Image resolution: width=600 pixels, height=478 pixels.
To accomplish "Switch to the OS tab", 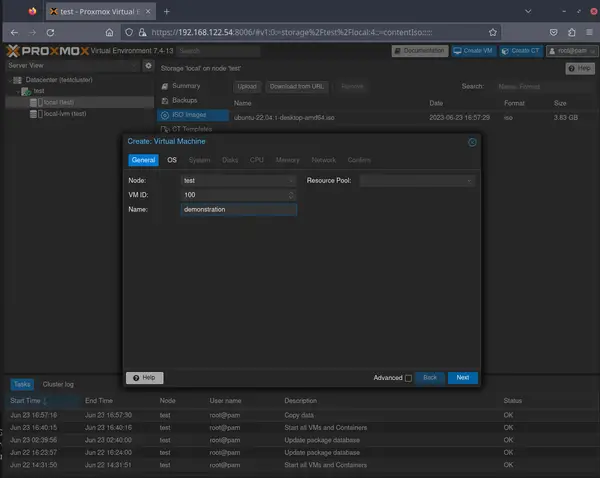I will pyautogui.click(x=172, y=160).
